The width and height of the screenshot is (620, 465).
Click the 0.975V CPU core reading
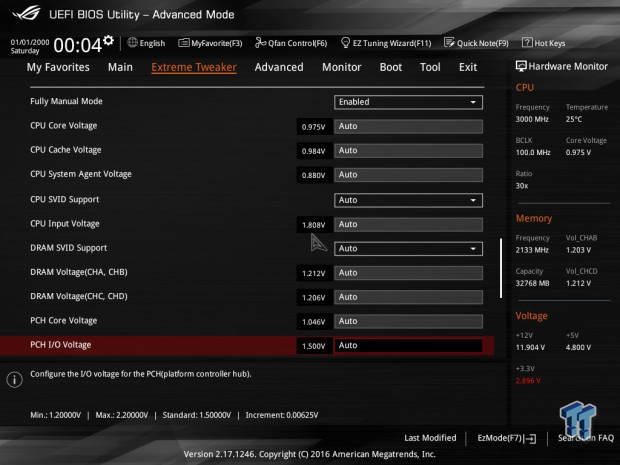point(314,127)
